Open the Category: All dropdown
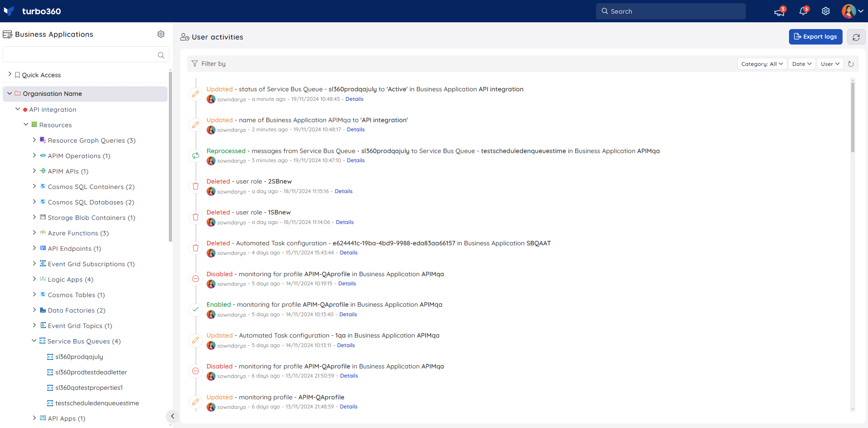 click(x=762, y=64)
